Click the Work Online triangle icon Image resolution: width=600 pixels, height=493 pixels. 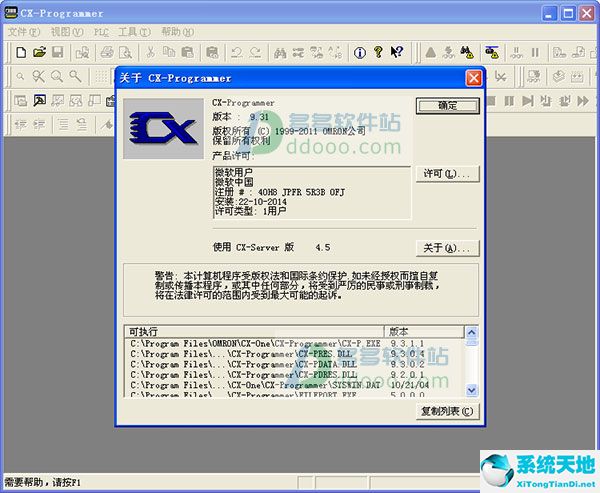(430, 52)
